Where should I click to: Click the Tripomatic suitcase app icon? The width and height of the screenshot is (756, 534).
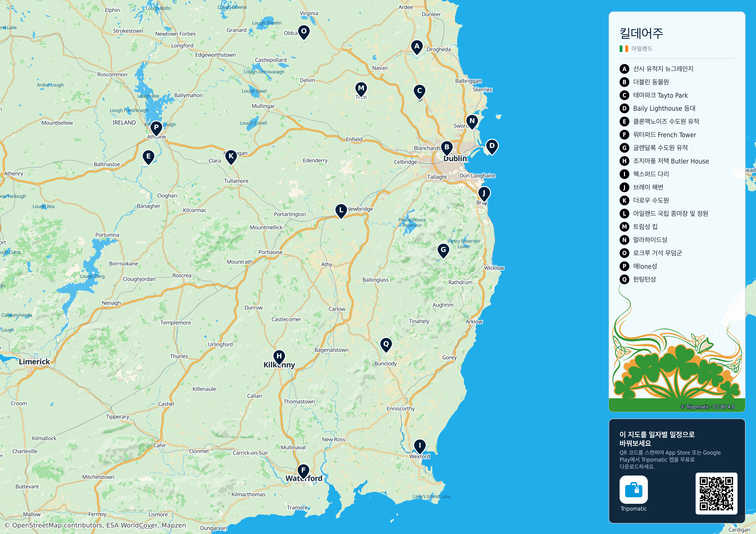633,489
